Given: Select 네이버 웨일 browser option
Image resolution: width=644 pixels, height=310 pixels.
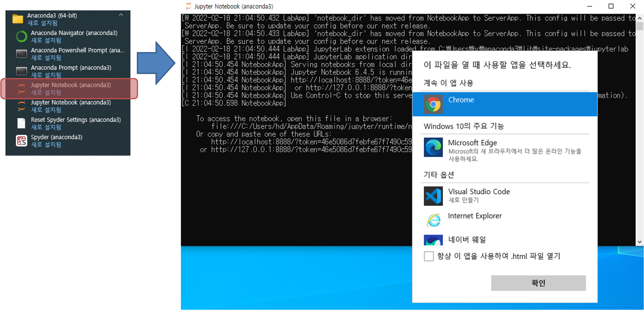Looking at the screenshot, I should coord(505,240).
